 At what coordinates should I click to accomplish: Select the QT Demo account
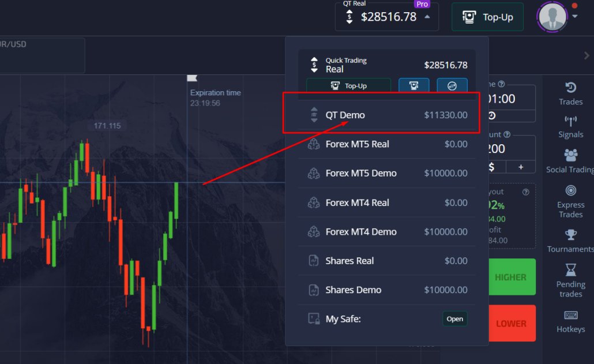click(x=381, y=115)
